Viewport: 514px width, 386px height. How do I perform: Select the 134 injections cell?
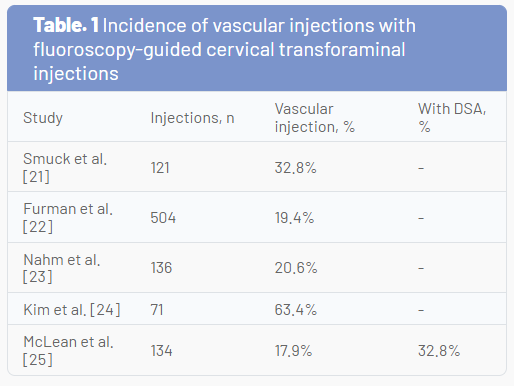point(161,351)
